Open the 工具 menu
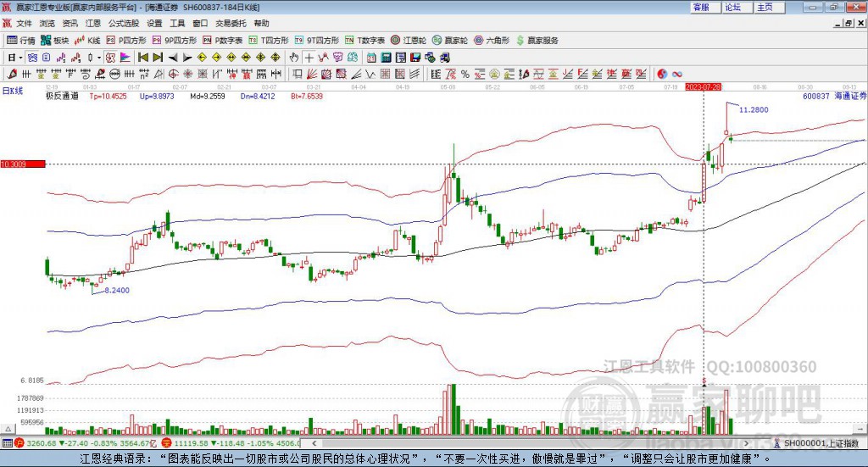Screen dimensions: 868x467 177,23
